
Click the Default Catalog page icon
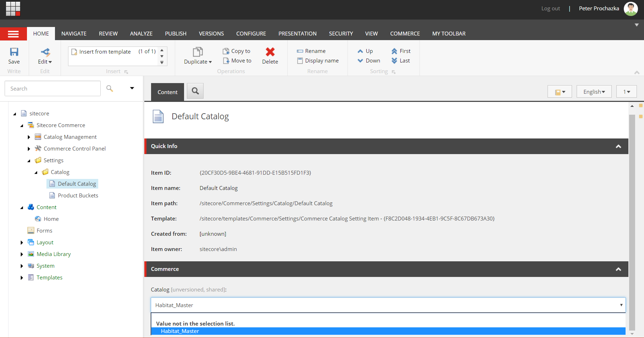coord(158,116)
